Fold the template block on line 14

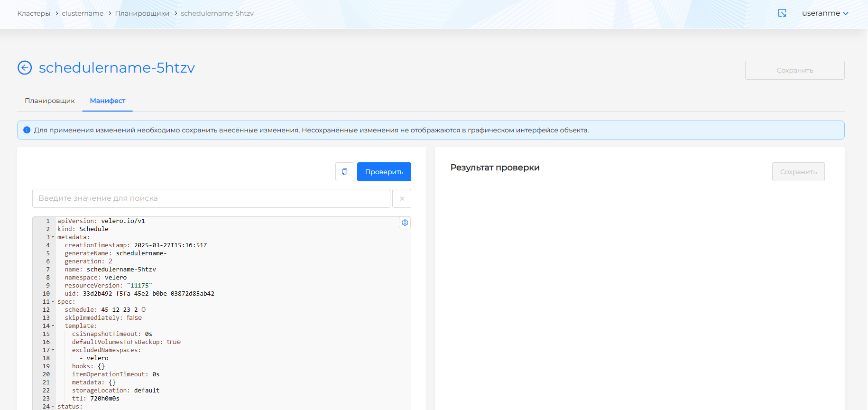point(53,326)
